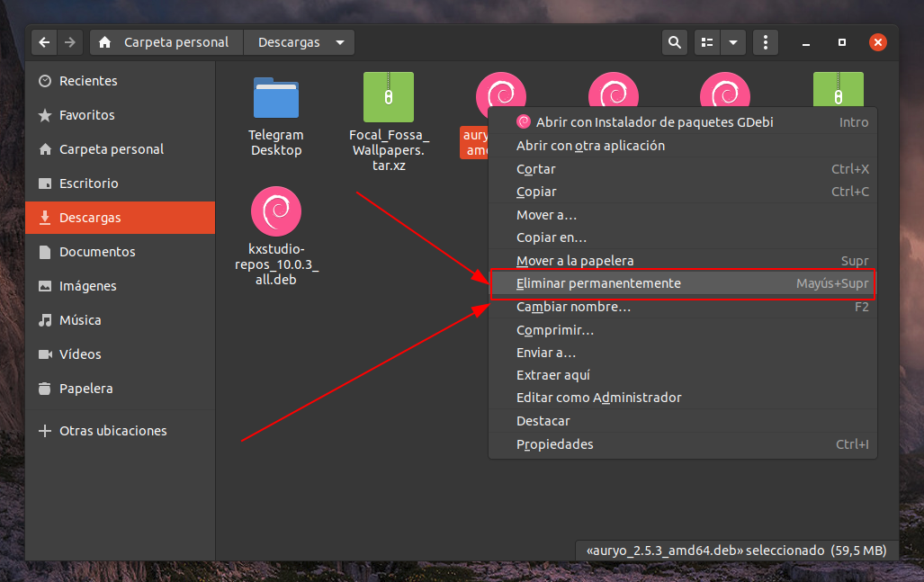This screenshot has width=924, height=582.
Task: Click Propiedades in the context menu
Action: 555,444
